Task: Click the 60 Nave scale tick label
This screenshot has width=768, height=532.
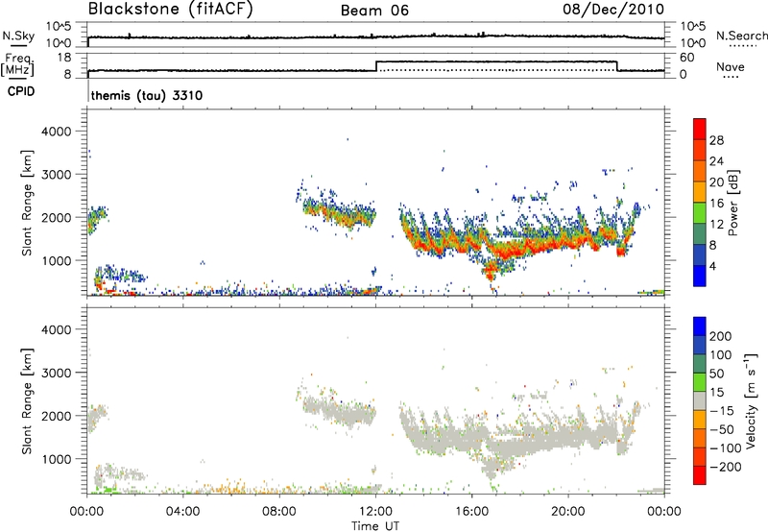Action: coord(686,58)
